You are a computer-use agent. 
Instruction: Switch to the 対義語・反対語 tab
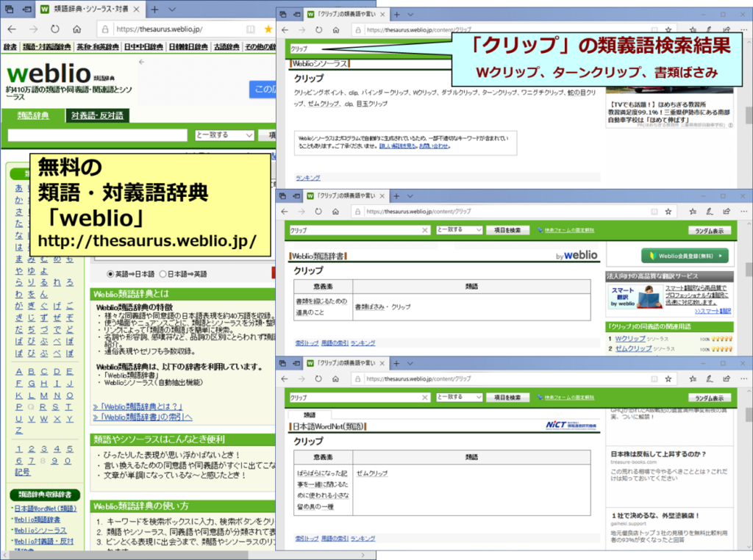97,115
